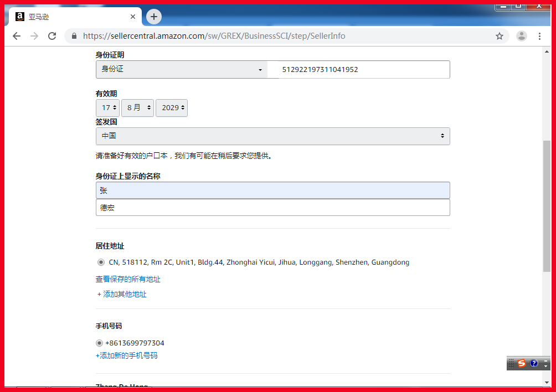Image resolution: width=556 pixels, height=392 pixels.
Task: Click the page vertical scrollbar thumb
Action: (547, 206)
